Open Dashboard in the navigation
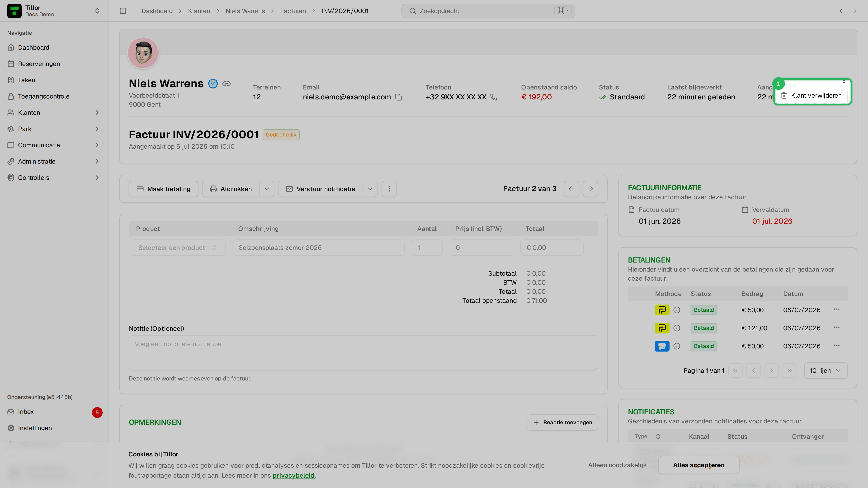 [54, 47]
